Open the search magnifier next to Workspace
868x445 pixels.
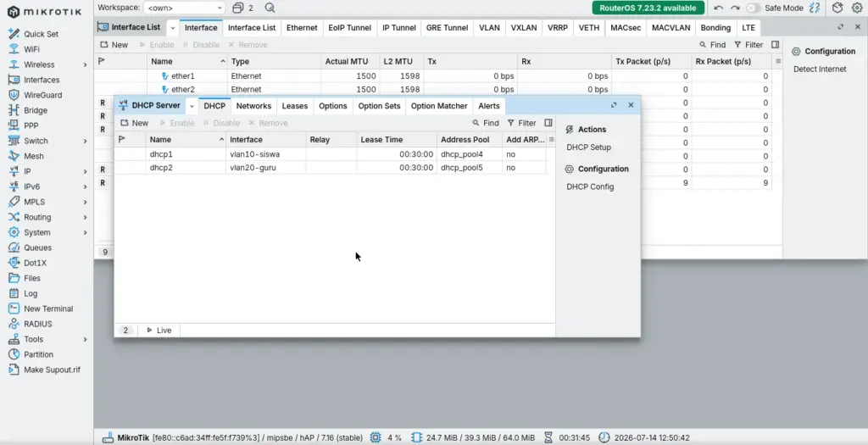[270, 8]
